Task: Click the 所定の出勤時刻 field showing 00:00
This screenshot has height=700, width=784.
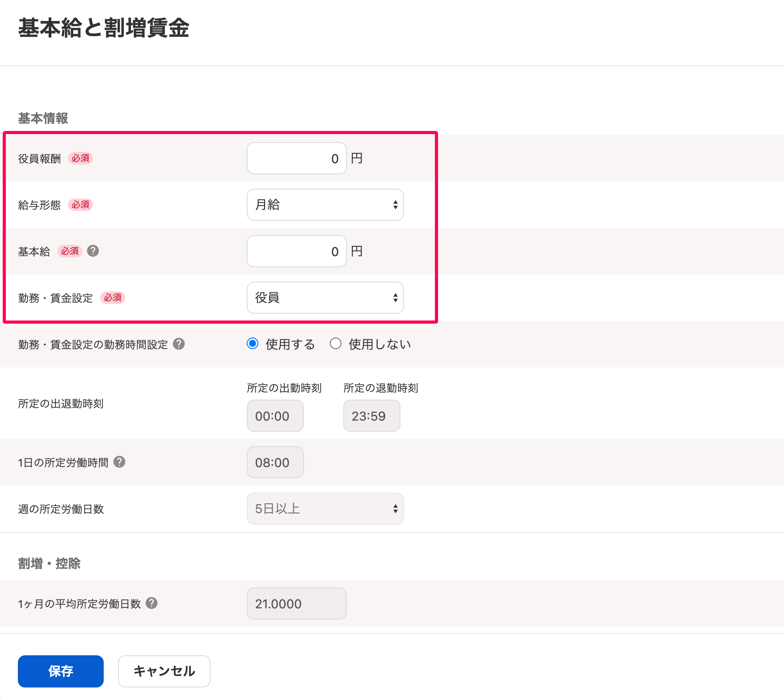Action: pos(275,416)
